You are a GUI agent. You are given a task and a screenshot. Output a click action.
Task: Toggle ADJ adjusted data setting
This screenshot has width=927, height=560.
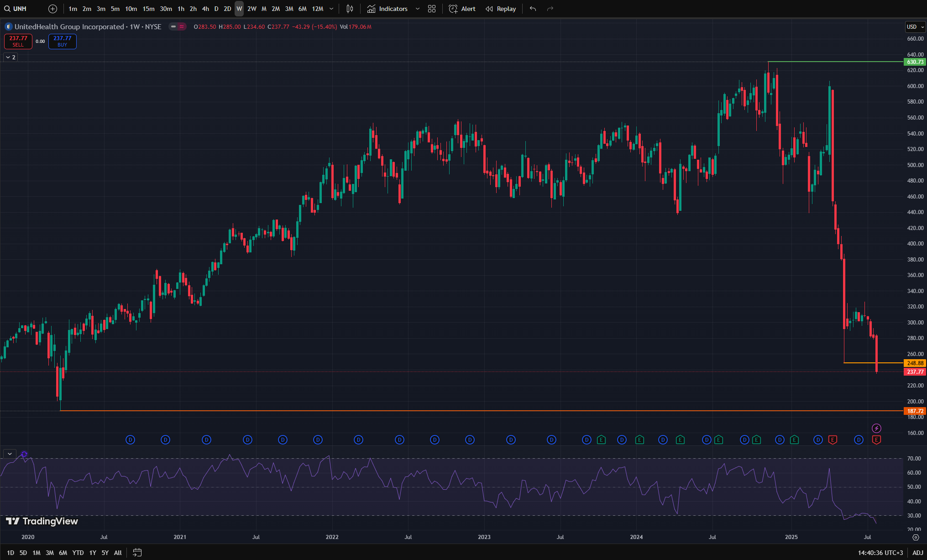(x=917, y=553)
